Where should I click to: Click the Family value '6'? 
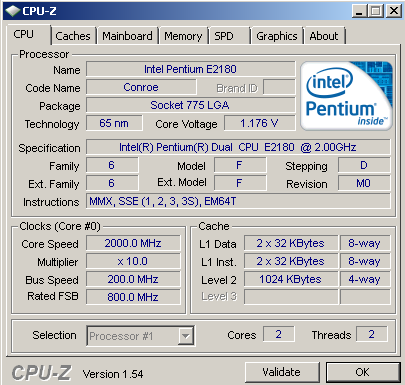coord(112,165)
